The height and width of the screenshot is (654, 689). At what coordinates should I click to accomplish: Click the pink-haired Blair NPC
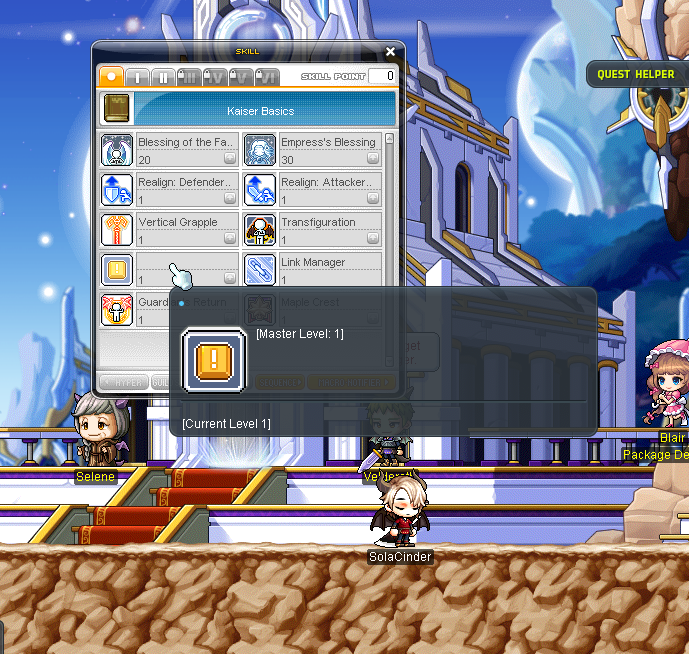(667, 383)
